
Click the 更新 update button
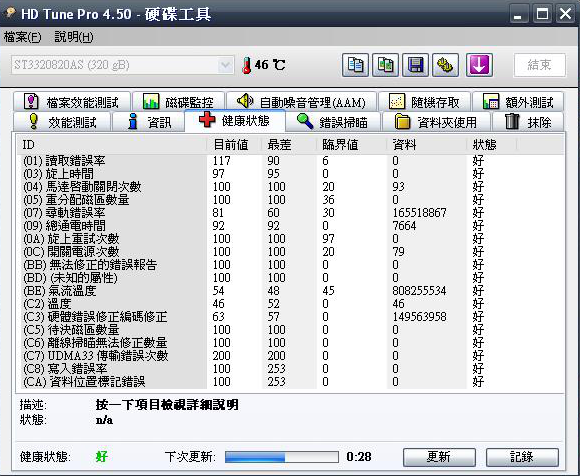coord(439,457)
